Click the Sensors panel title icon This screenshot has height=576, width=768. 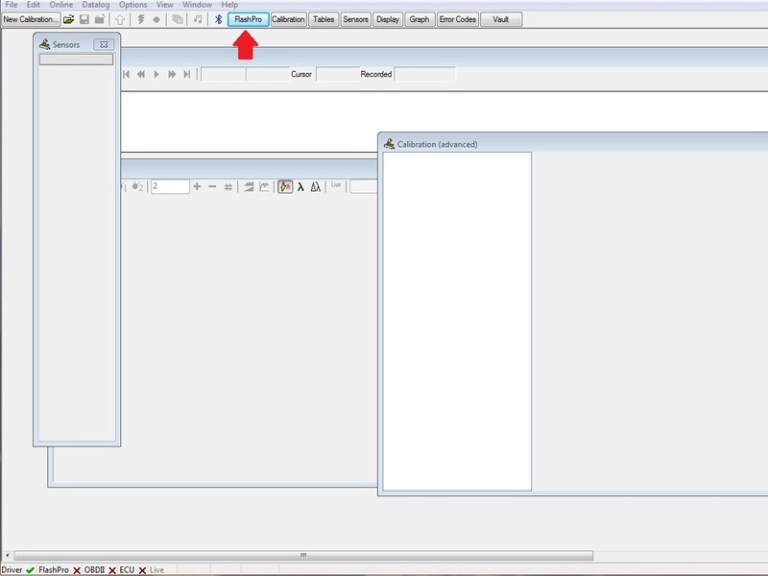tap(45, 45)
